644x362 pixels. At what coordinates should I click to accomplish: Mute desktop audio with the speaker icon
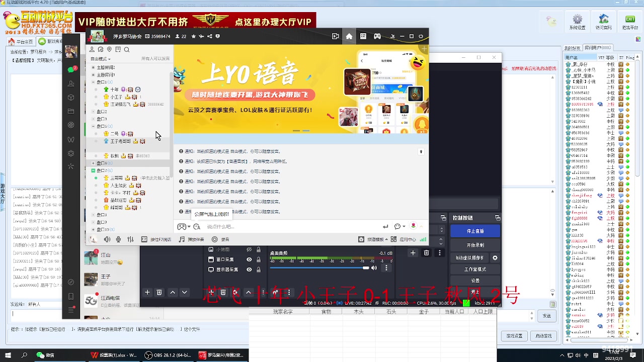pyautogui.click(x=374, y=268)
